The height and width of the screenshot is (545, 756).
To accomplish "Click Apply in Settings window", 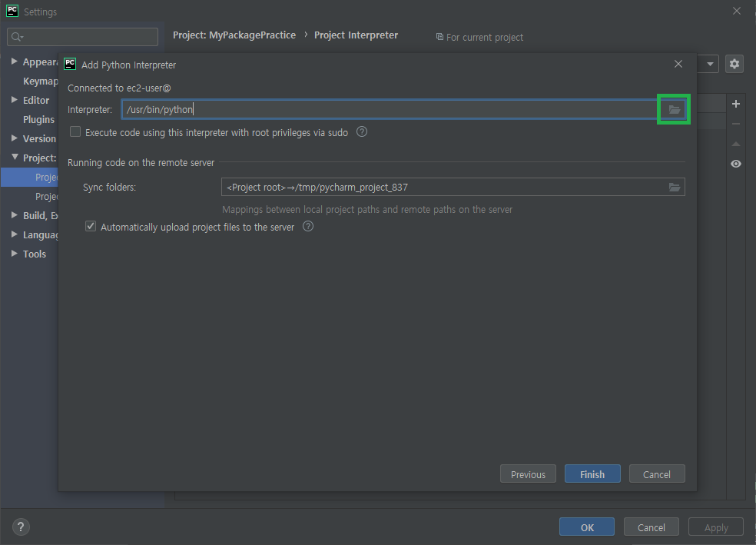I will tap(716, 527).
